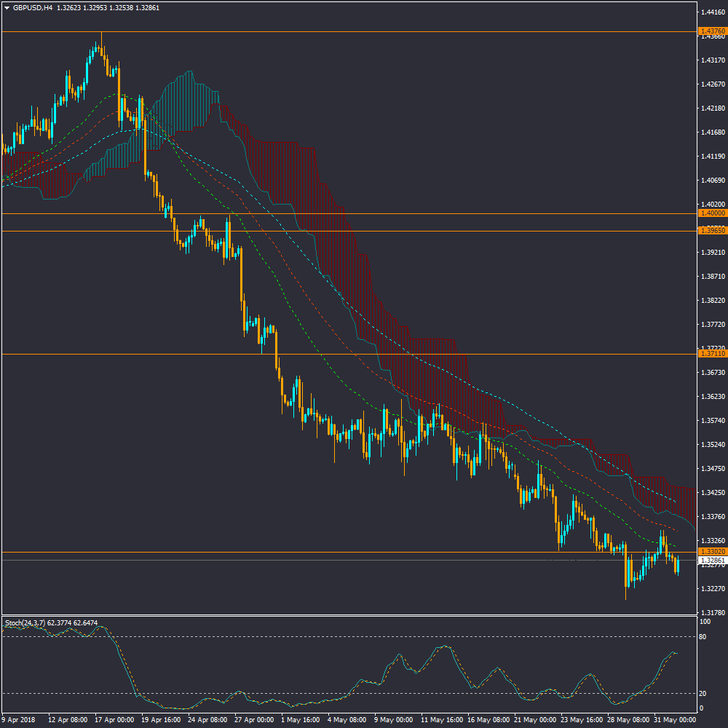Select the orange 1.33020 level tag
This screenshot has width=728, height=728.
click(x=711, y=552)
